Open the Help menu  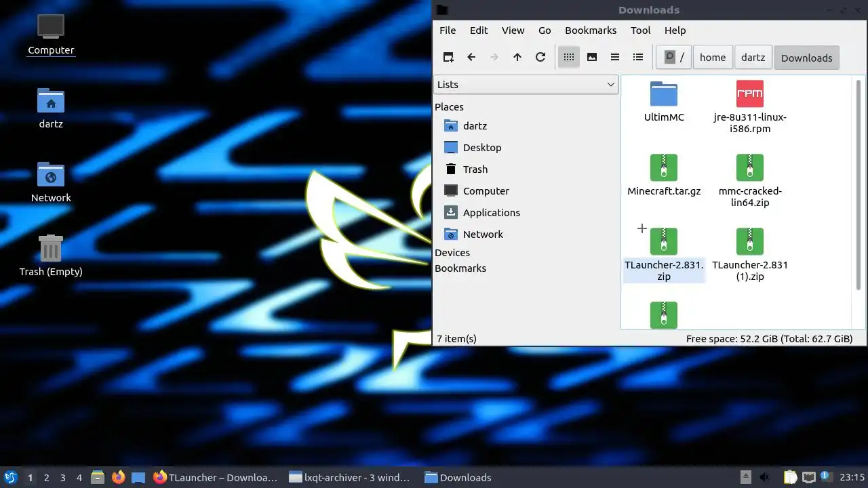[675, 30]
